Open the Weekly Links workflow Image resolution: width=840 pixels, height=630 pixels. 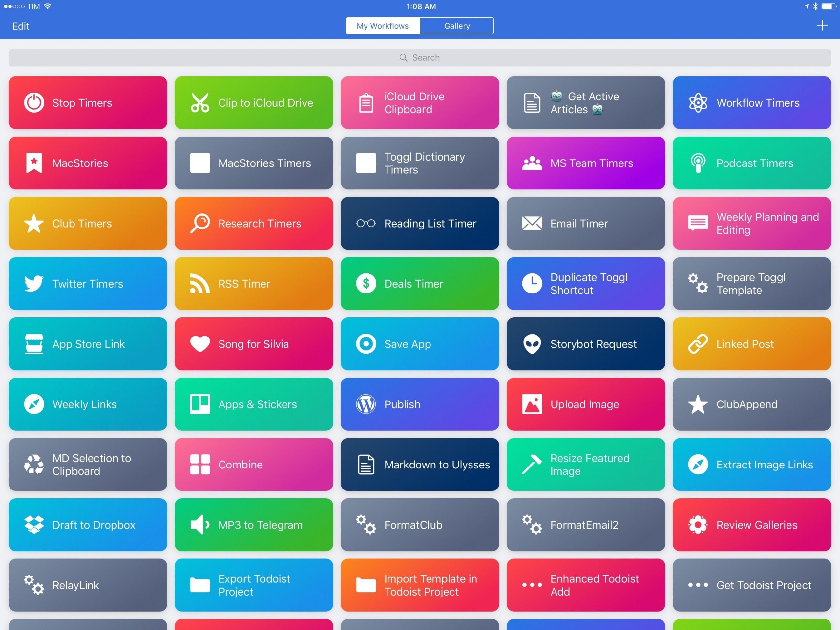tap(88, 404)
